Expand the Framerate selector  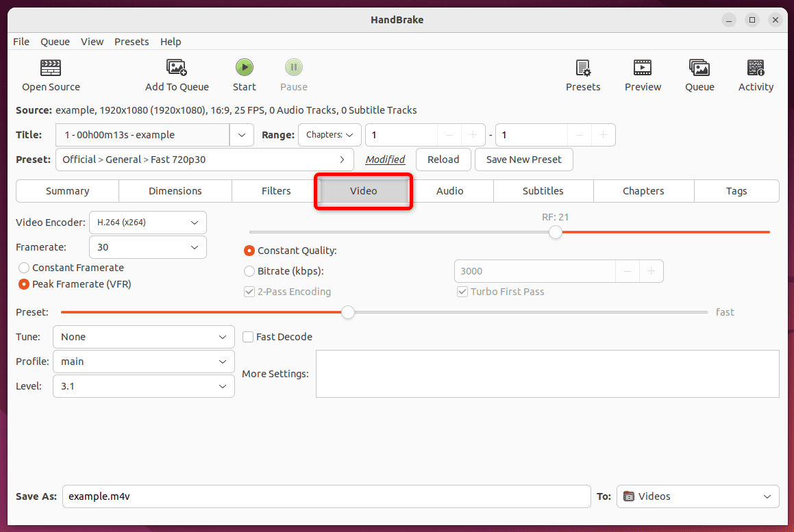click(x=147, y=247)
